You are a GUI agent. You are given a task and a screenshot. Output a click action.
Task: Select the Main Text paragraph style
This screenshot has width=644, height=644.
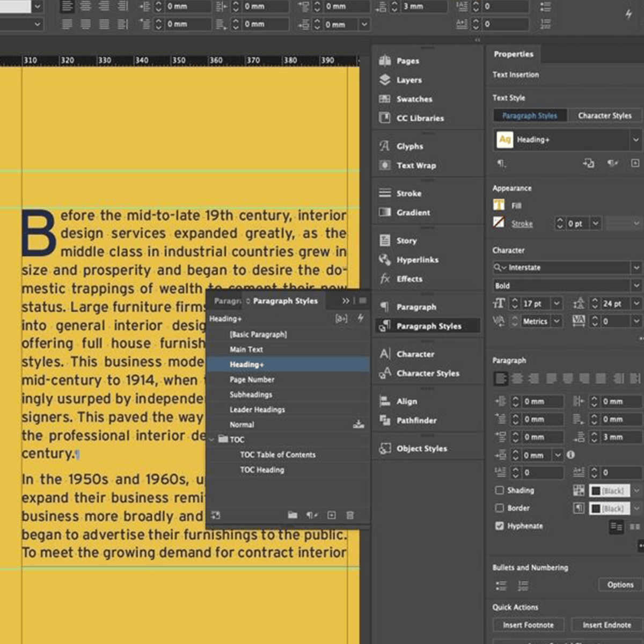[x=246, y=349]
